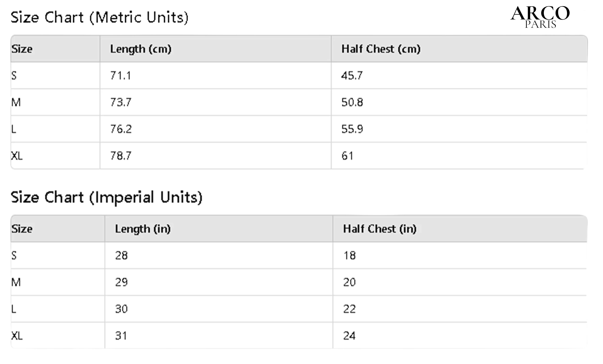The height and width of the screenshot is (364, 603).
Task: Select the 24 inch half chest value
Action: pyautogui.click(x=349, y=336)
